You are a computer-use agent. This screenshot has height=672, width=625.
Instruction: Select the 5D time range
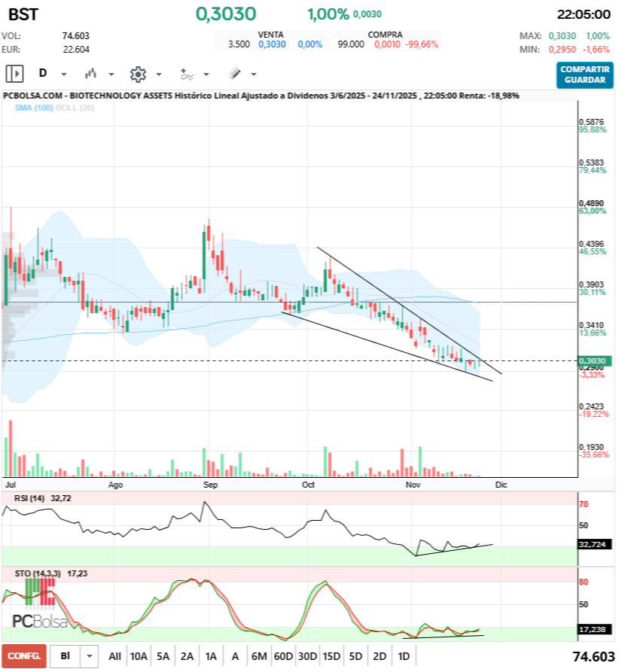(x=355, y=656)
